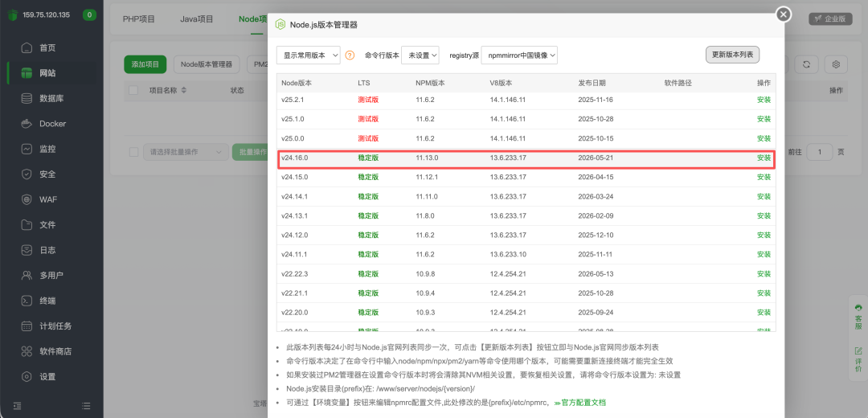Open the registry源 npmmirror中国镜像 dropdown
The width and height of the screenshot is (868, 418).
[x=519, y=55]
